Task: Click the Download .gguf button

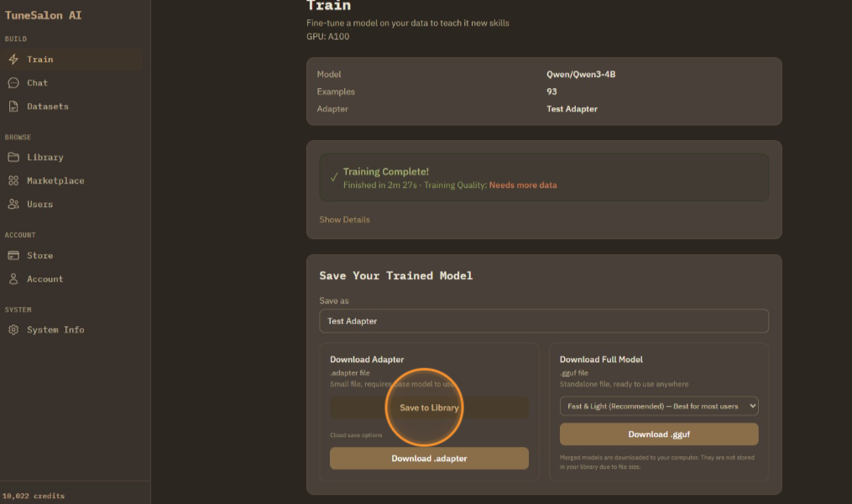Action: click(x=659, y=434)
